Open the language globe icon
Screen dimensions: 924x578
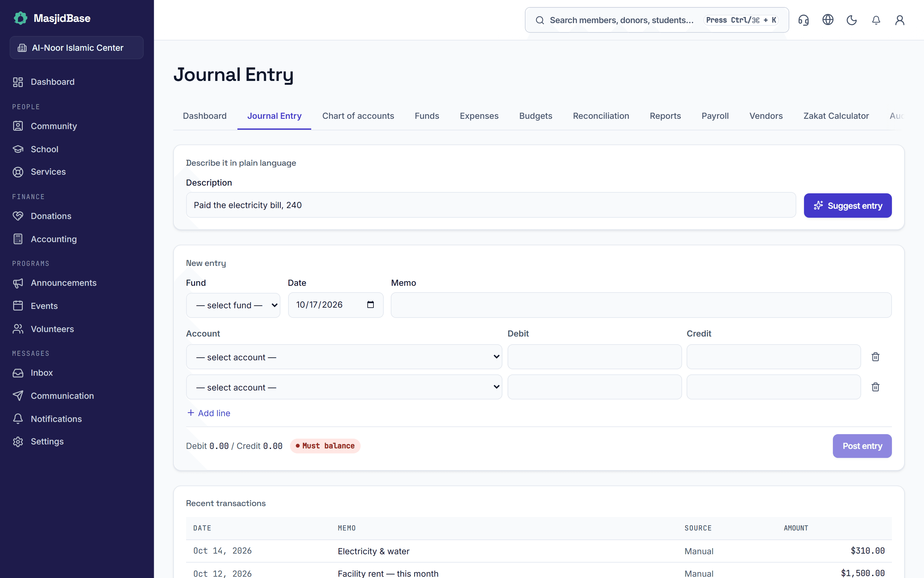tap(827, 20)
